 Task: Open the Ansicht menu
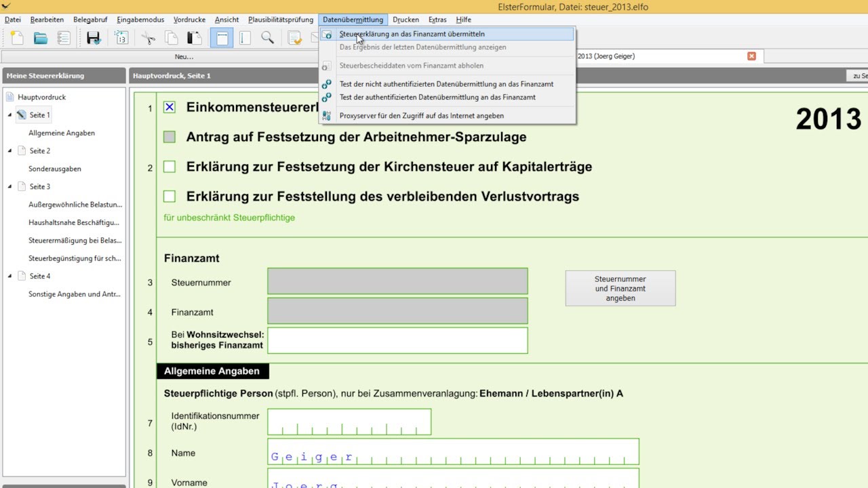[226, 20]
